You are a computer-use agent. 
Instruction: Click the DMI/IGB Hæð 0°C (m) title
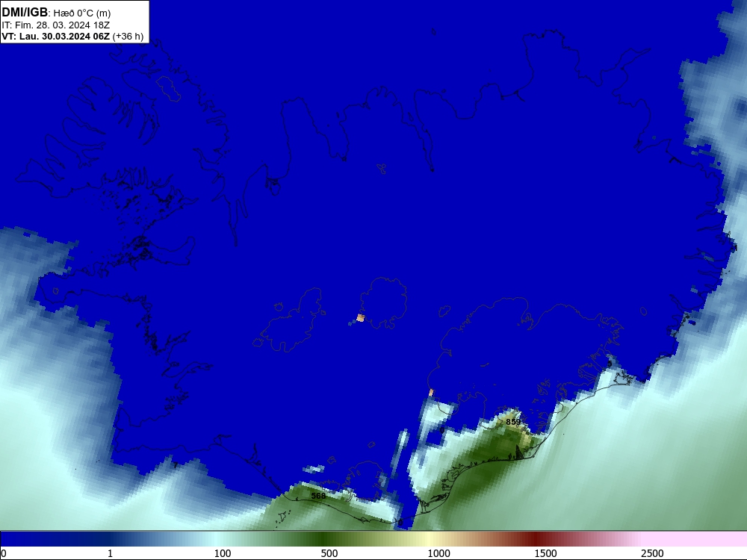pos(56,13)
